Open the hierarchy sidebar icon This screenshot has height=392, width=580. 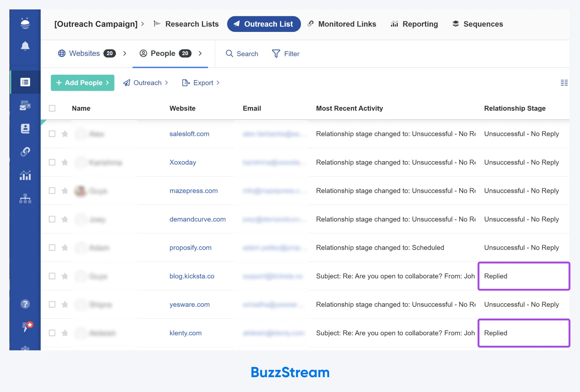point(25,198)
